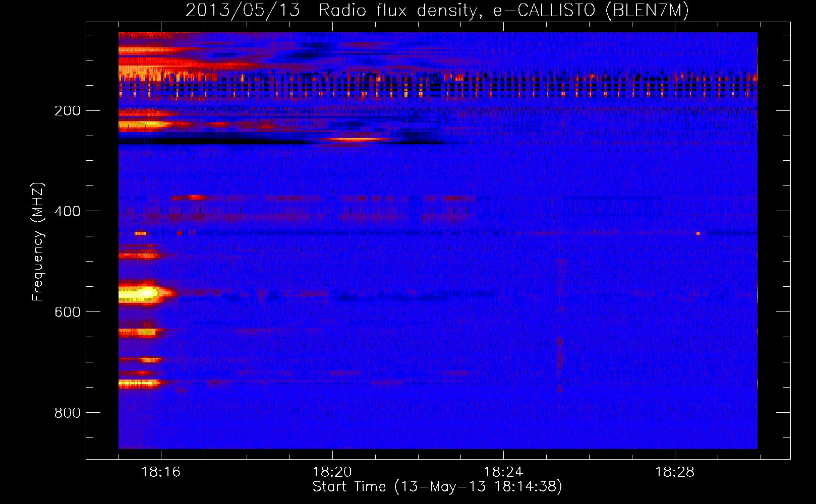Click the "200" frequency tick label
816x504 pixels.
pos(67,111)
